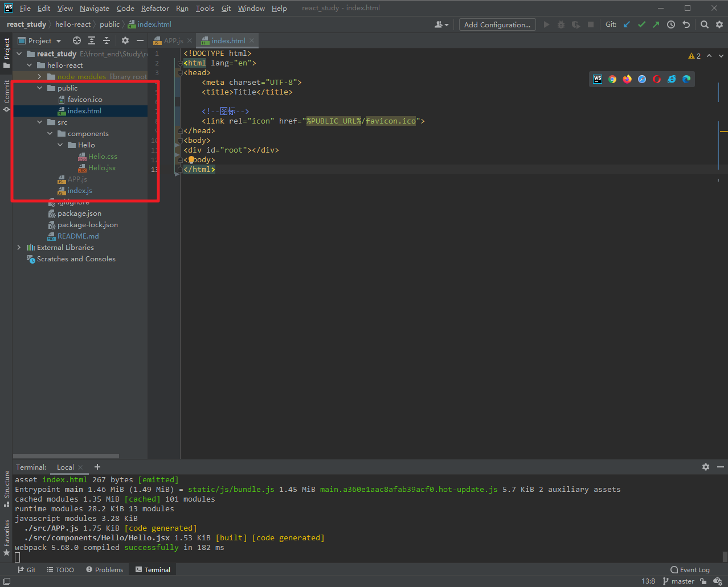
Task: Push commits with the green arrow Git icon
Action: pyautogui.click(x=656, y=24)
